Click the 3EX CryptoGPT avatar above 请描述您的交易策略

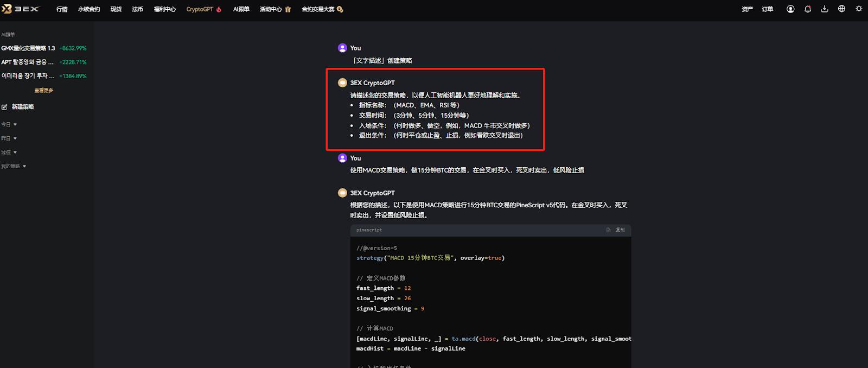click(342, 83)
